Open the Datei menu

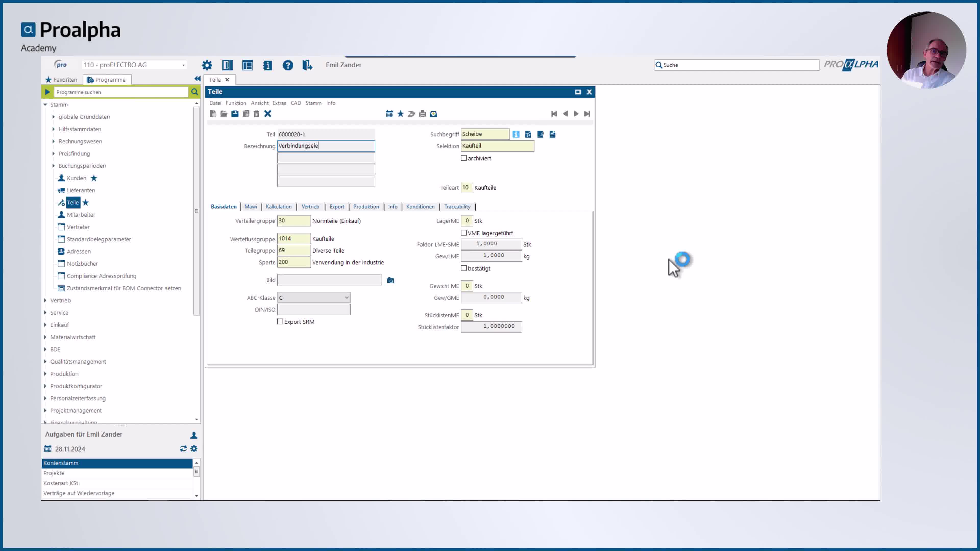click(x=215, y=103)
